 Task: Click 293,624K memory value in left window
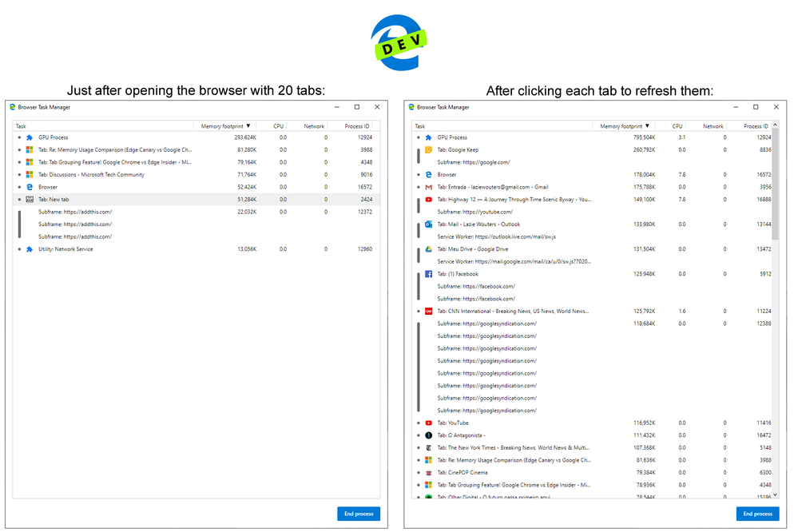[x=245, y=137]
